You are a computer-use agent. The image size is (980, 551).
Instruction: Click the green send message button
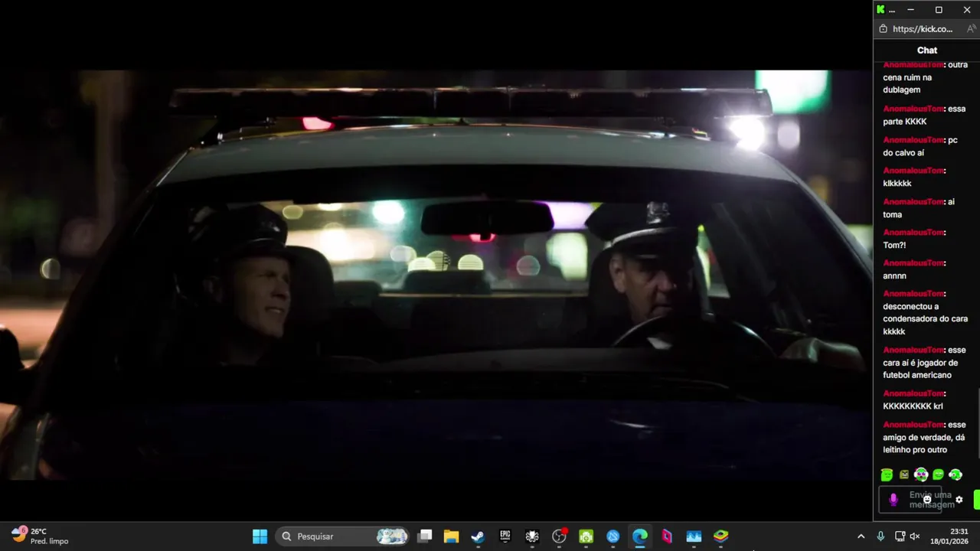pyautogui.click(x=977, y=500)
